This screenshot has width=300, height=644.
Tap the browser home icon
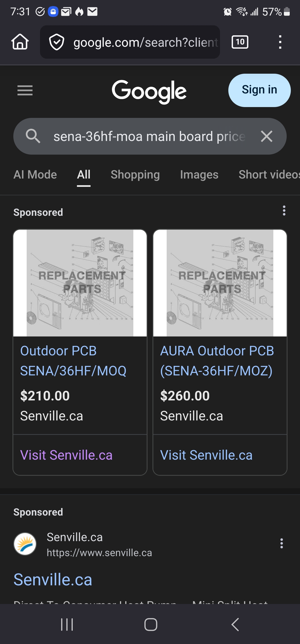click(20, 42)
